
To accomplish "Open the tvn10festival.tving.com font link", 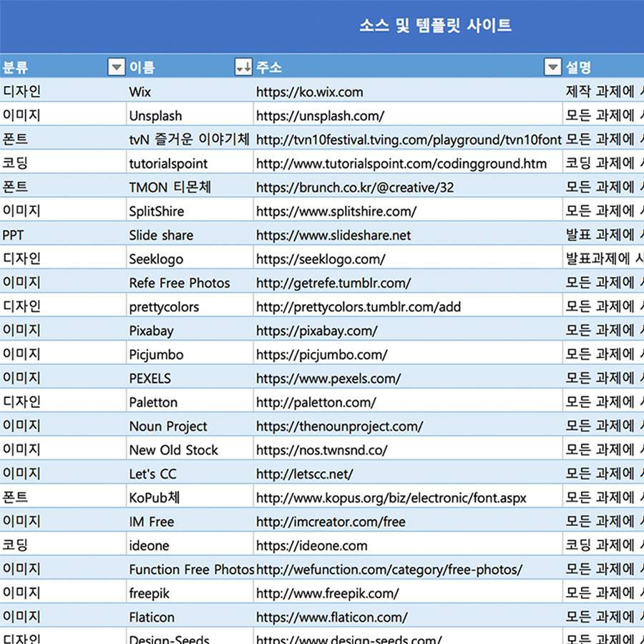I will pos(409,140).
